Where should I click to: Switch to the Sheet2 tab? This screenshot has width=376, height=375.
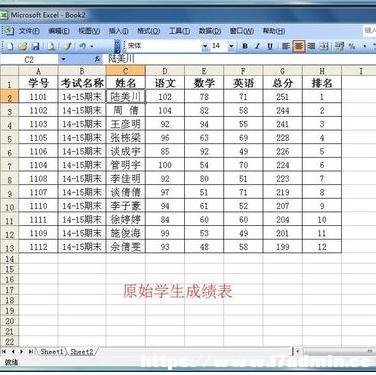[x=82, y=352]
